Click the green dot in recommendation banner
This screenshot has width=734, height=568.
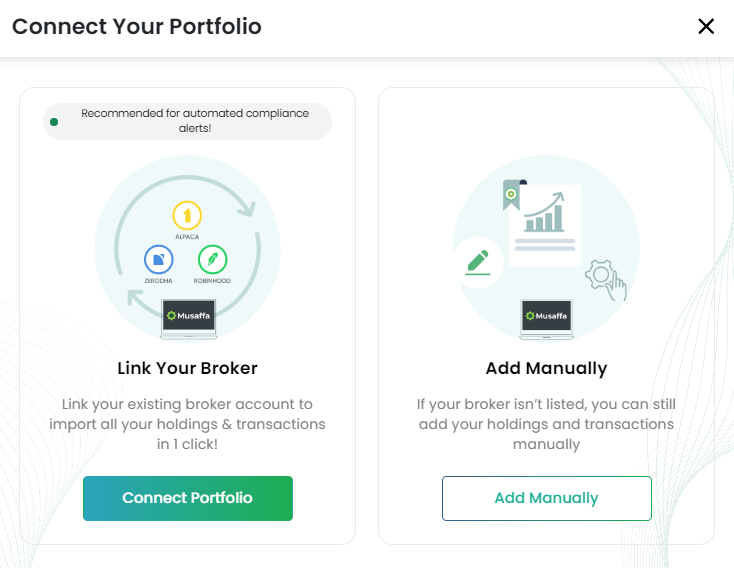54,122
